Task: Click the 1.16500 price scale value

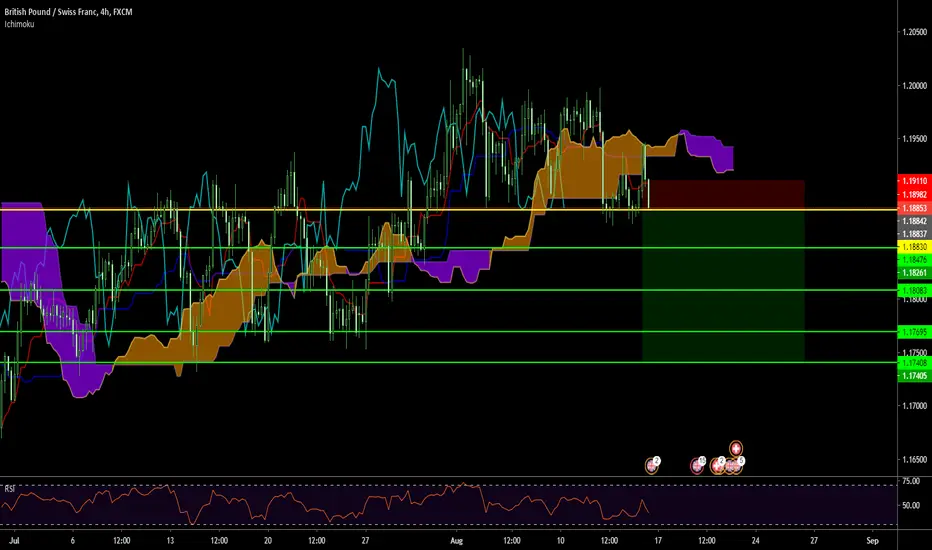Action: 914,460
